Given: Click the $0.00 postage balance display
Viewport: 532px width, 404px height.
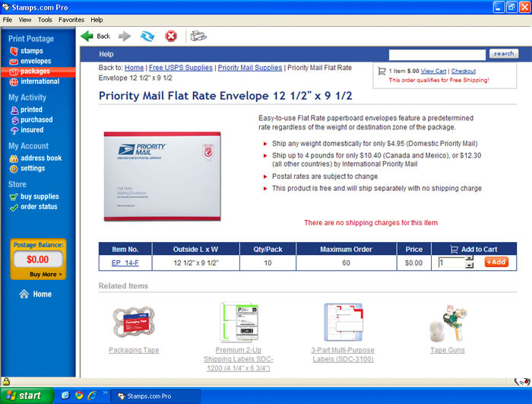Looking at the screenshot, I should click(38, 259).
